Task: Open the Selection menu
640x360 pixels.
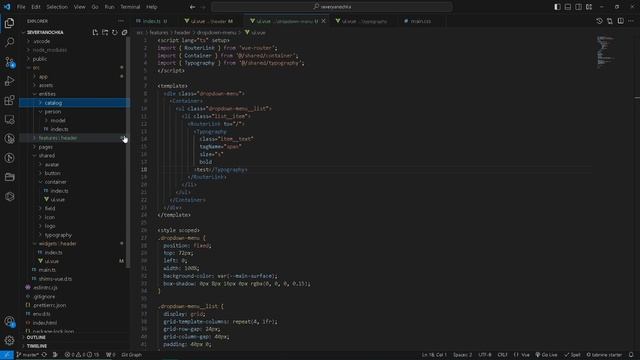Action: point(57,7)
